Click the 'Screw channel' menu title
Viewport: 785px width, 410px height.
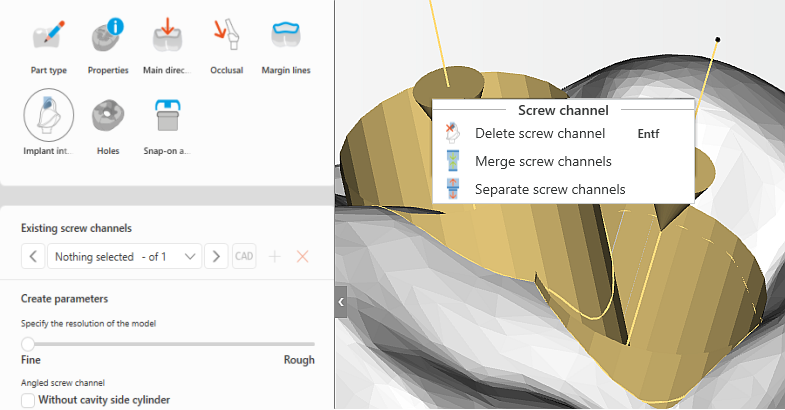click(x=563, y=110)
